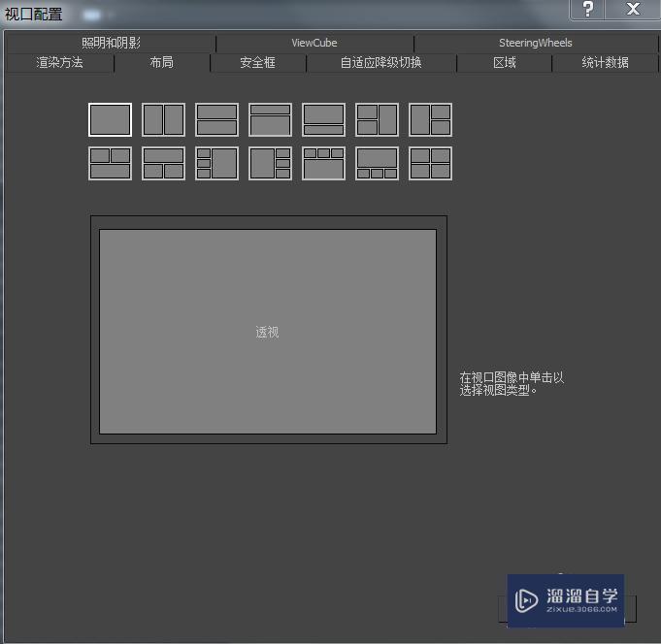661x644 pixels.
Task: Select the single viewport layout icon
Action: point(110,119)
